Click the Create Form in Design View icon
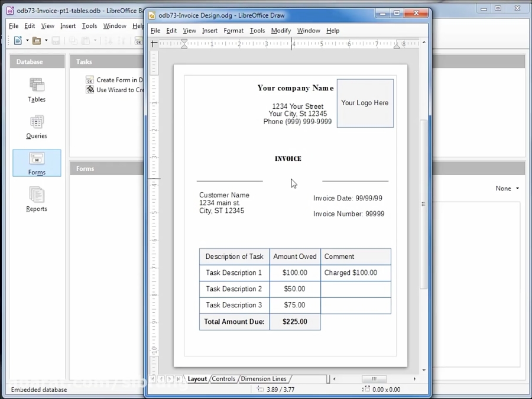 coord(90,80)
